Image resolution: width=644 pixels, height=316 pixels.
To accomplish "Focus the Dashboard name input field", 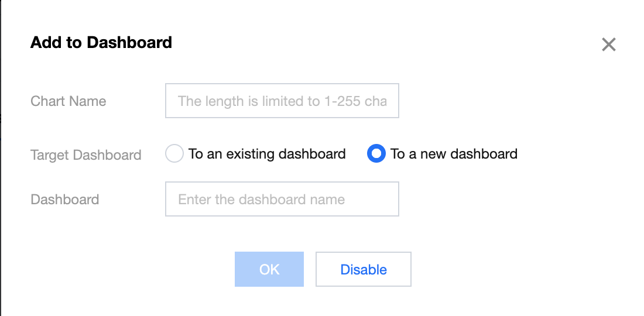I will (282, 199).
